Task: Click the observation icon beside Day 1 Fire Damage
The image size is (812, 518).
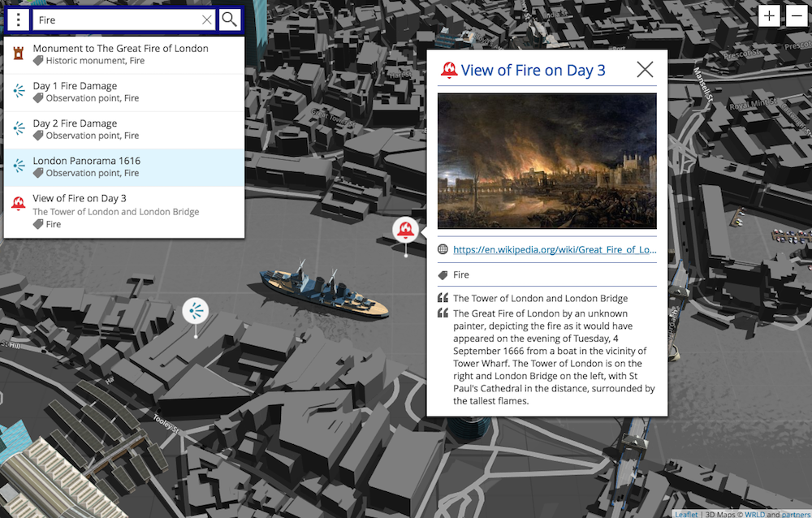Action: click(x=19, y=91)
